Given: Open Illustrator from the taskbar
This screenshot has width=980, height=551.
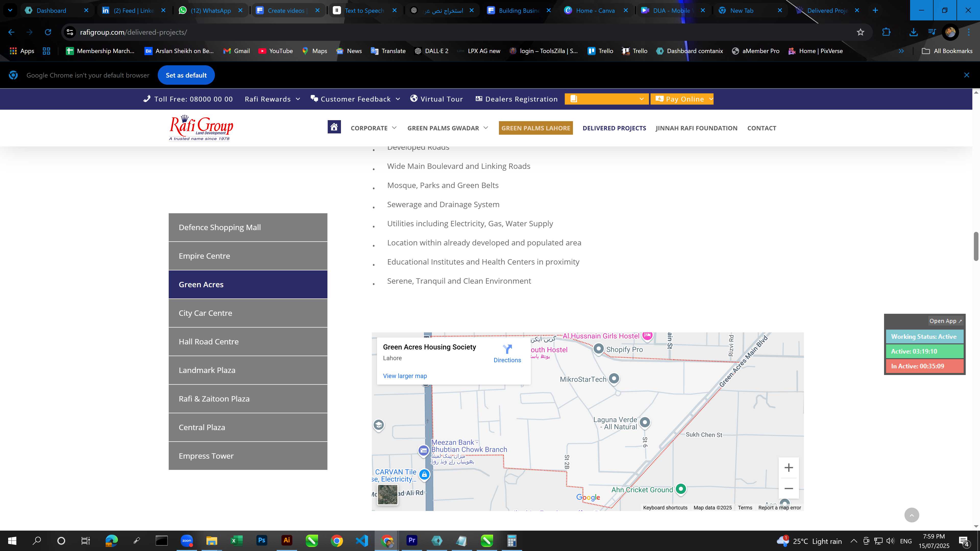Looking at the screenshot, I should click(286, 541).
